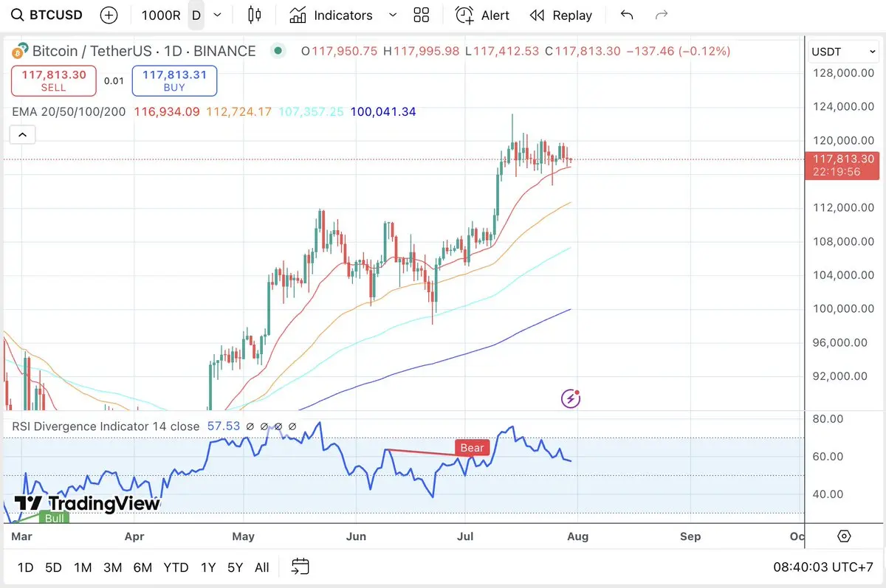Open the go to date calendar icon

point(300,567)
